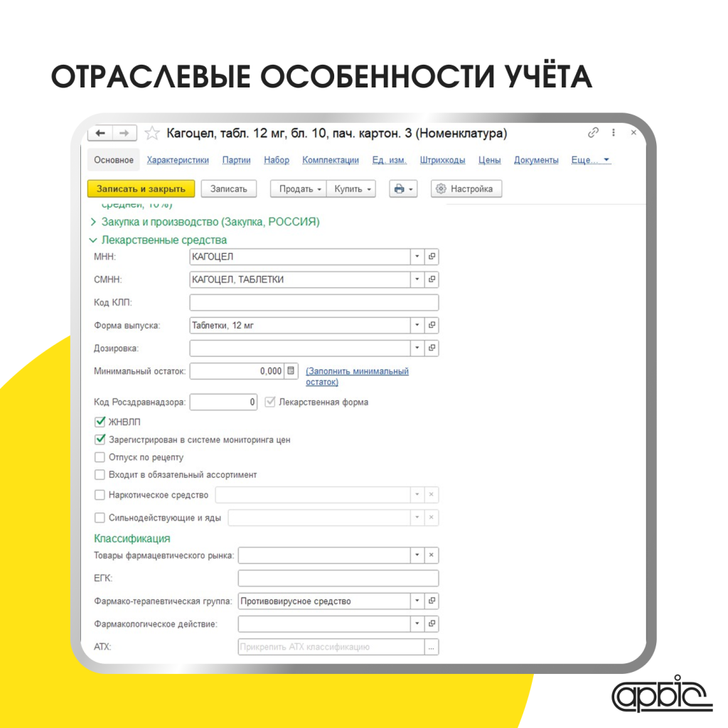Focus the Код Росздравнадзора field
This screenshot has width=728, height=728.
[x=223, y=402]
